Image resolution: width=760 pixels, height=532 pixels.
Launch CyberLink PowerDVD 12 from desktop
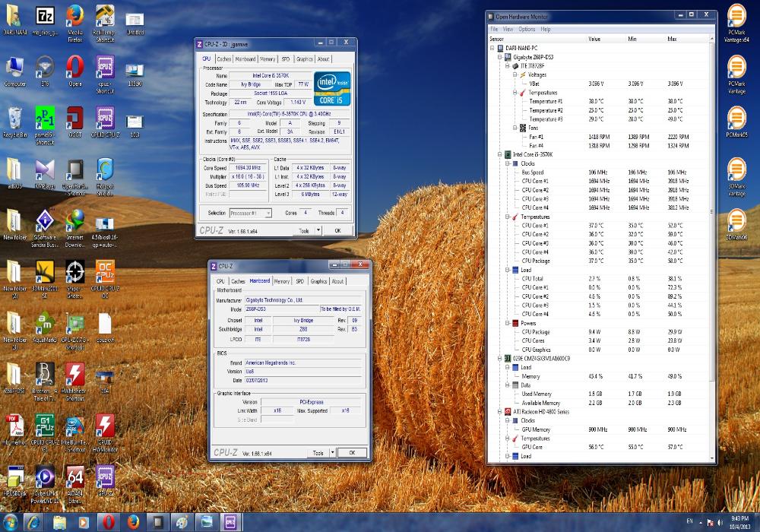point(45,485)
